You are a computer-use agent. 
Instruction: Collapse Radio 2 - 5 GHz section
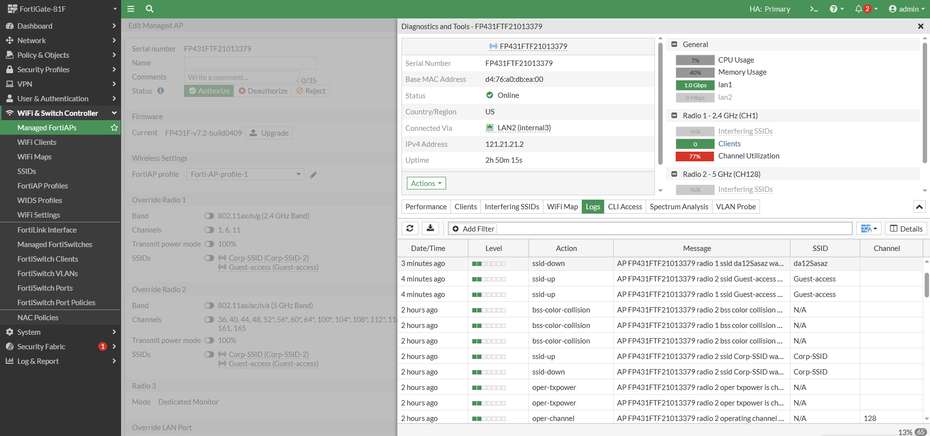[674, 174]
